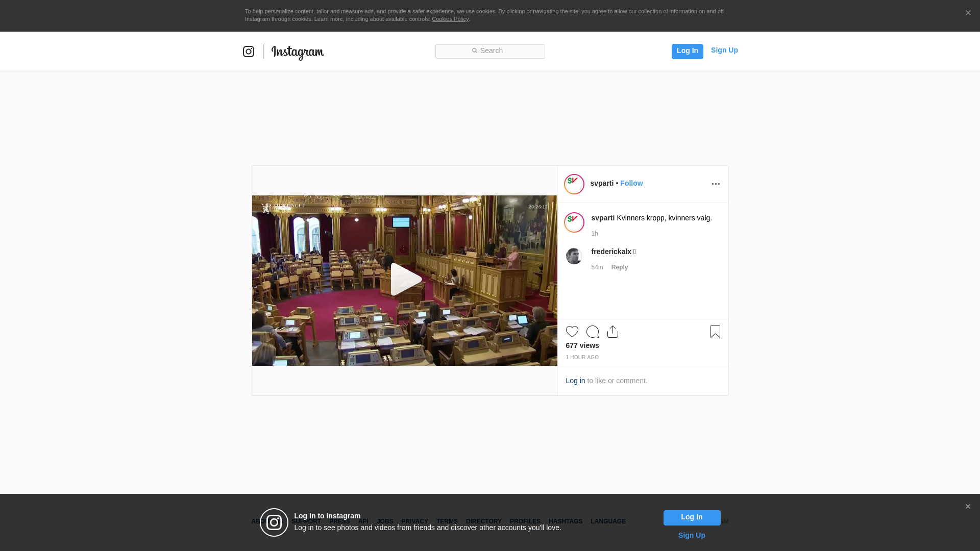Screen dimensions: 980x551
Task: Click Log In in bottom banner
Action: [692, 518]
